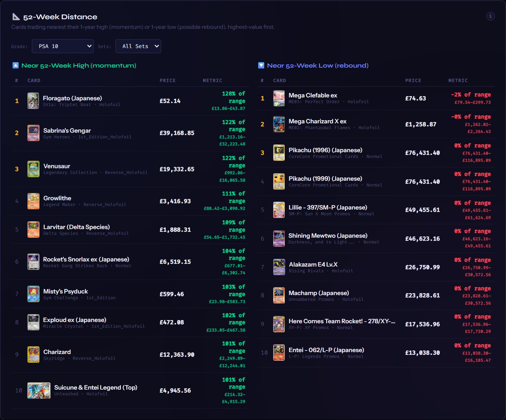Open Larvitar (Delta Species) card image
Screen dimensions: 506x420
tap(33, 230)
